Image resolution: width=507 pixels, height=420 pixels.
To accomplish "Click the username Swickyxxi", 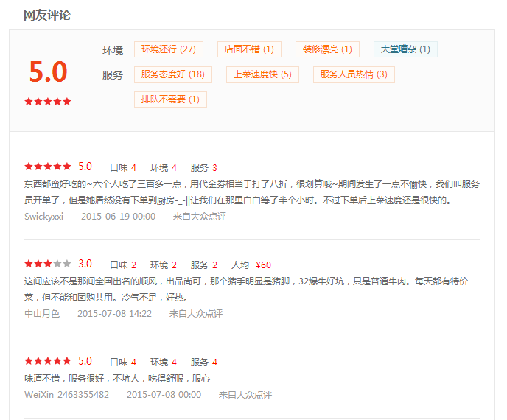I will (43, 217).
